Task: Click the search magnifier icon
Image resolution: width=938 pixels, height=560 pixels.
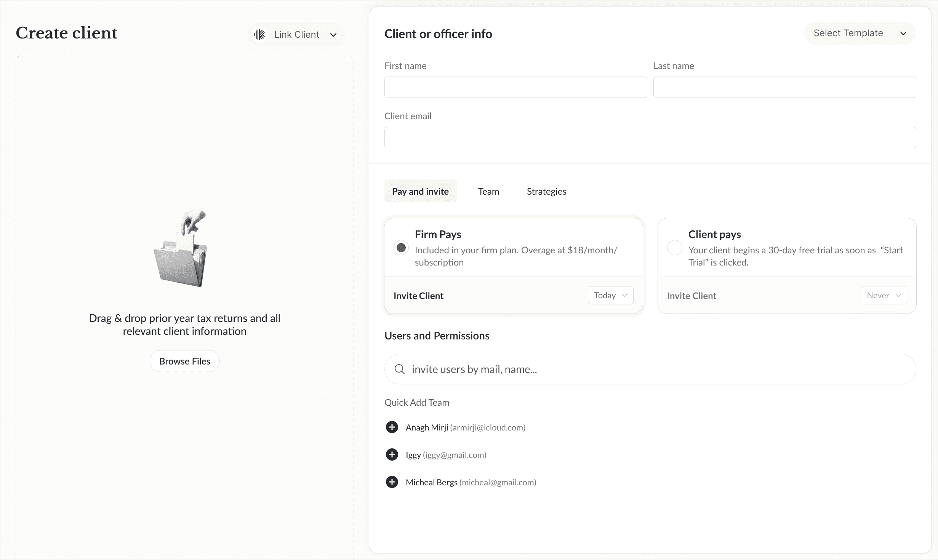Action: click(x=399, y=369)
